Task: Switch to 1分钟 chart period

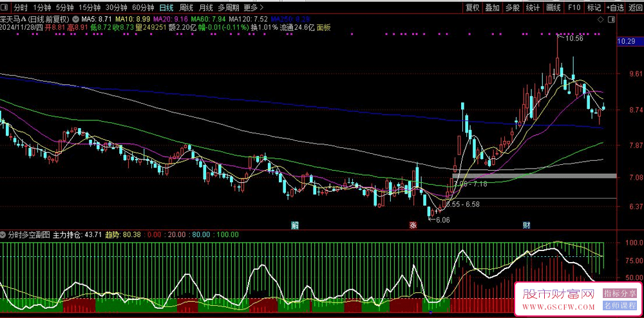Action: (42, 7)
